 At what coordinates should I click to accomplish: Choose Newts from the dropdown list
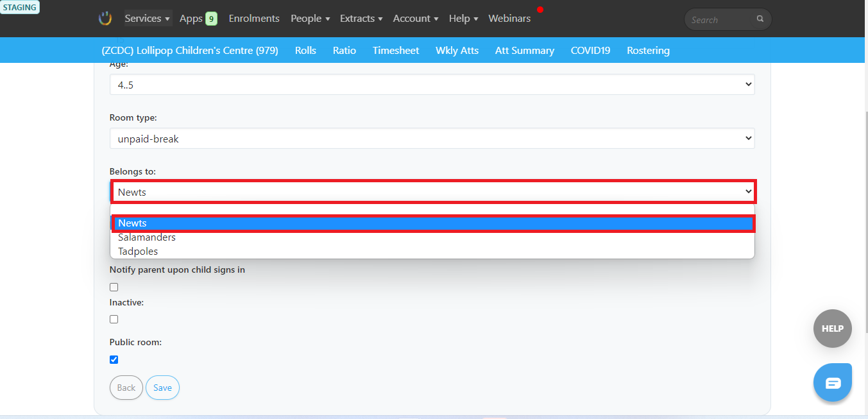pos(432,223)
